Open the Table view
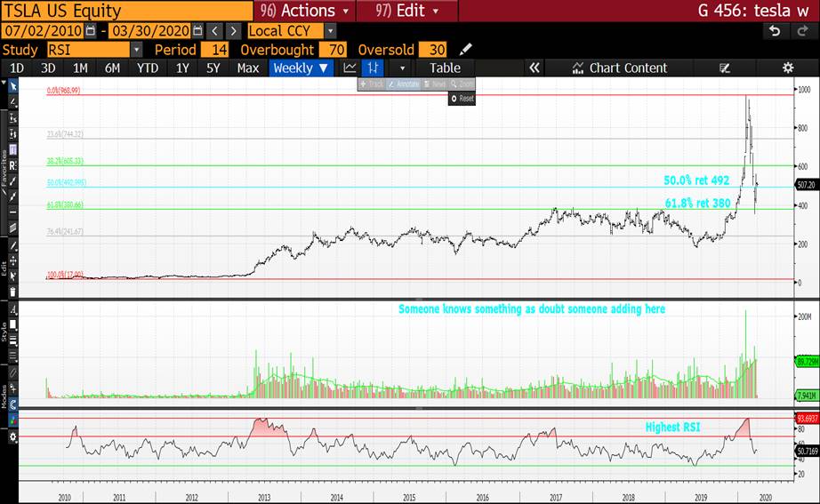The image size is (820, 504). pyautogui.click(x=445, y=68)
